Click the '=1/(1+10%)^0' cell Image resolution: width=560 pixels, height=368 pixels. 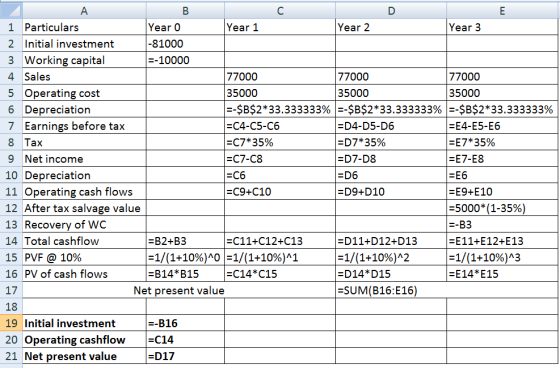tap(185, 257)
